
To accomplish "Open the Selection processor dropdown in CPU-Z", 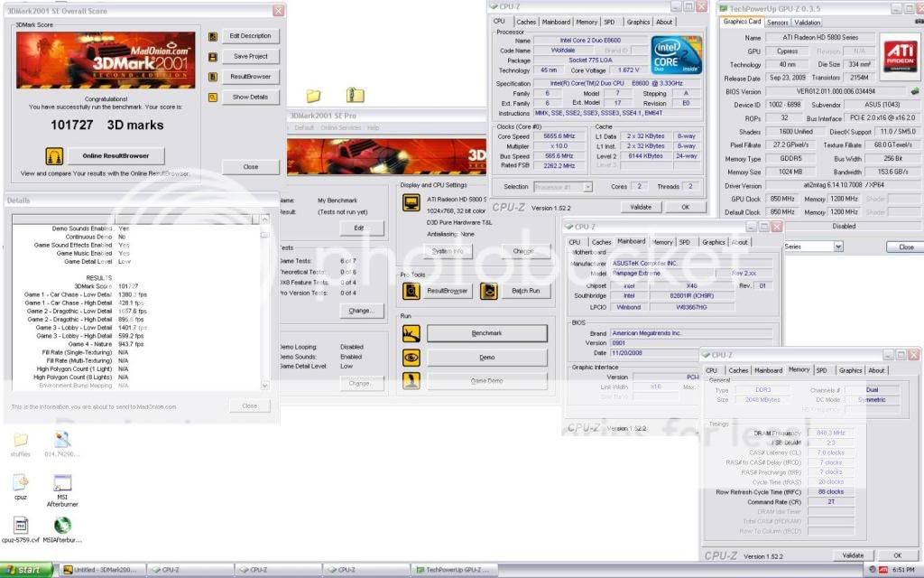I will (587, 187).
